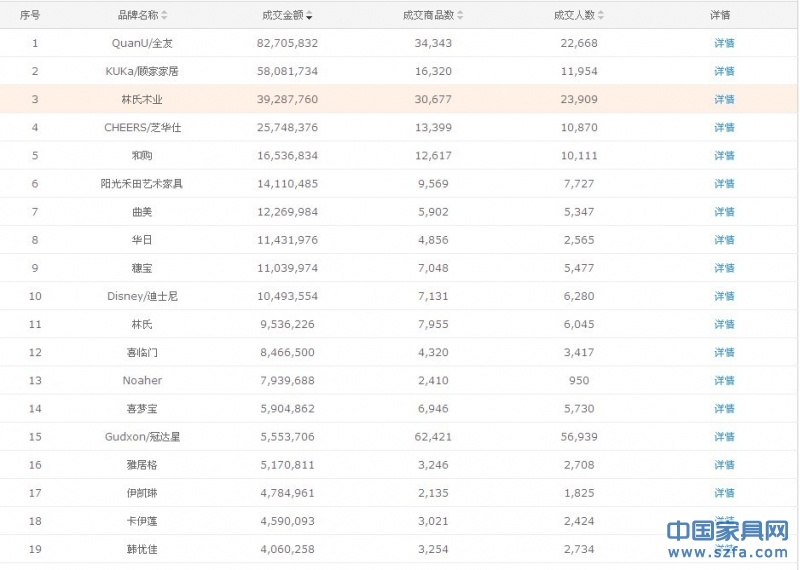Image resolution: width=800 pixels, height=570 pixels.
Task: Click the 详情 column header
Action: pyautogui.click(x=720, y=15)
